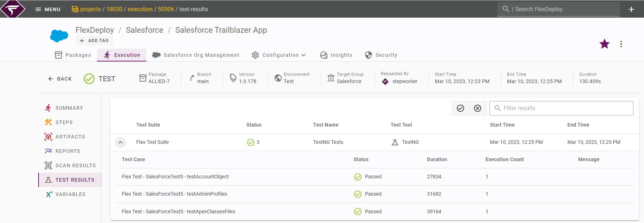Click duration value 39164

tap(434, 211)
